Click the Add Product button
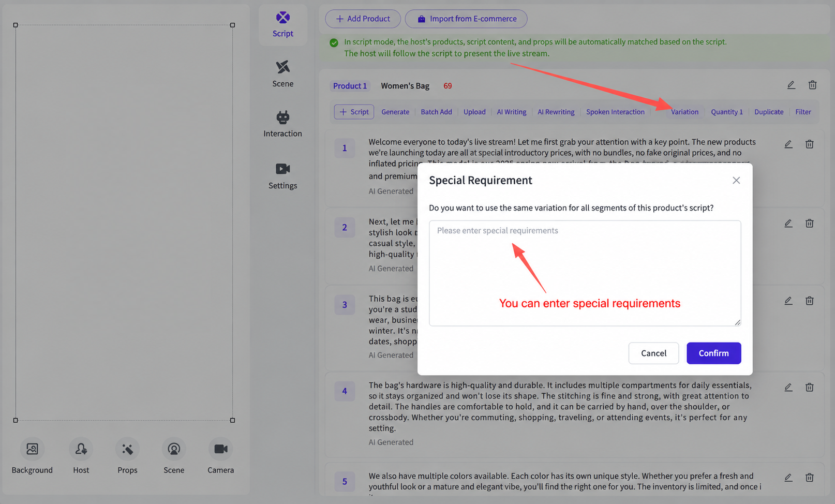835x504 pixels. click(x=363, y=19)
